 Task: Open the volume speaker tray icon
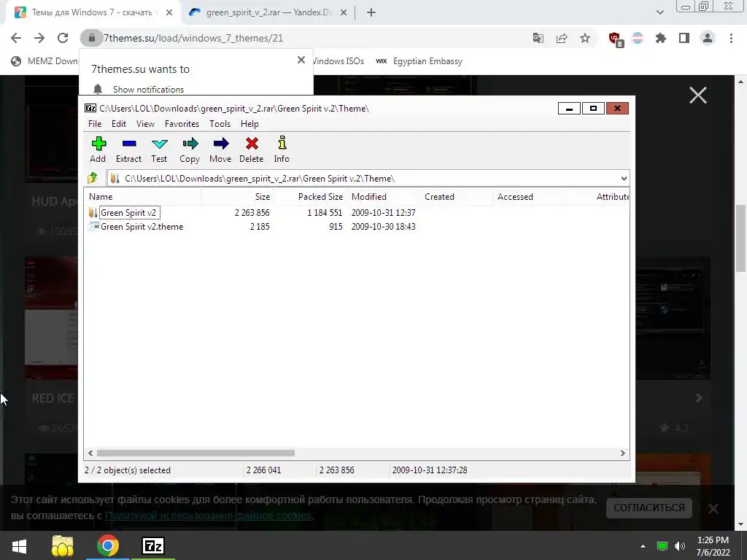(x=680, y=546)
